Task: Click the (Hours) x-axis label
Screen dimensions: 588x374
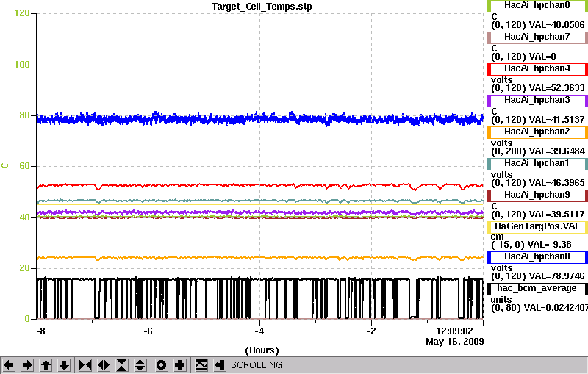Action: (262, 350)
